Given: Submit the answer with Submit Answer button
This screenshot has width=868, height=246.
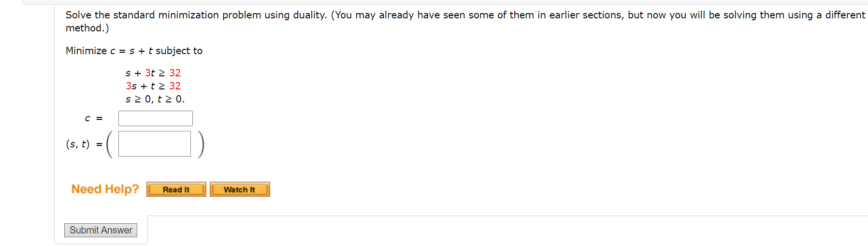Looking at the screenshot, I should (x=101, y=230).
